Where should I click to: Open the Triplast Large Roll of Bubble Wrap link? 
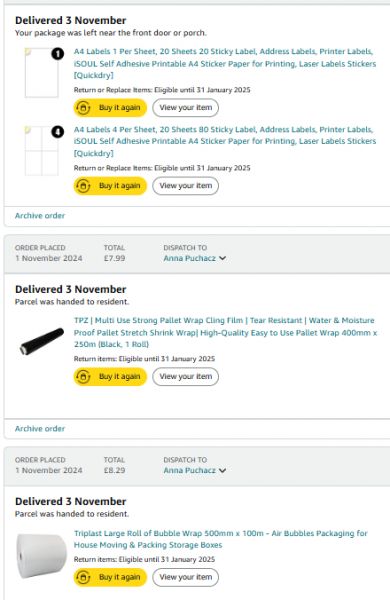220,539
